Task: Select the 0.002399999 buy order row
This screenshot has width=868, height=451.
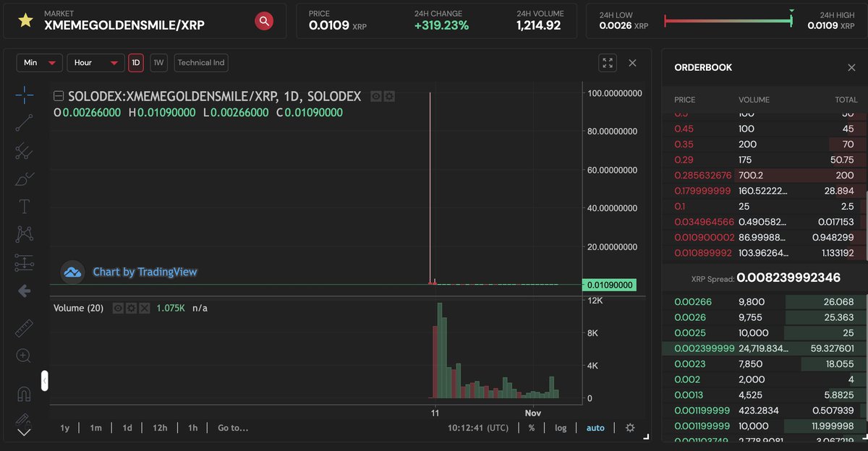Action: point(765,348)
